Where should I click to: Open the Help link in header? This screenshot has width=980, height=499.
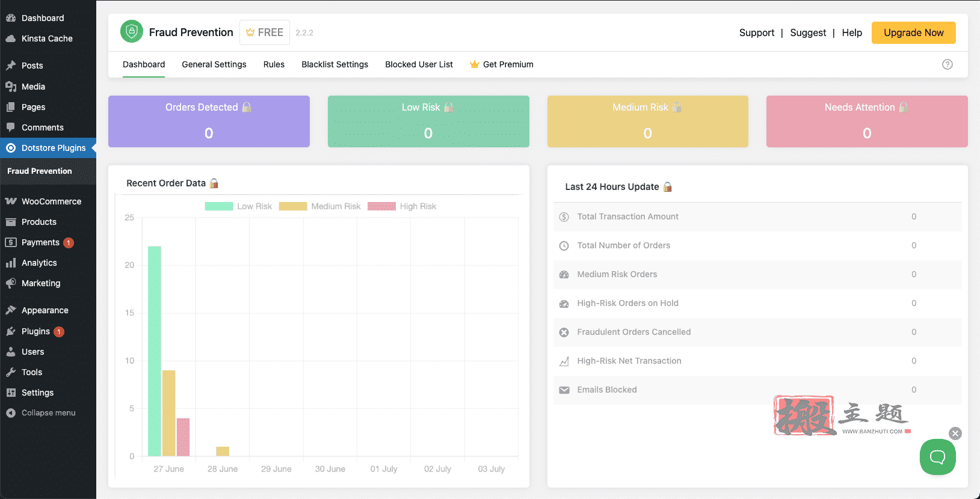[852, 32]
